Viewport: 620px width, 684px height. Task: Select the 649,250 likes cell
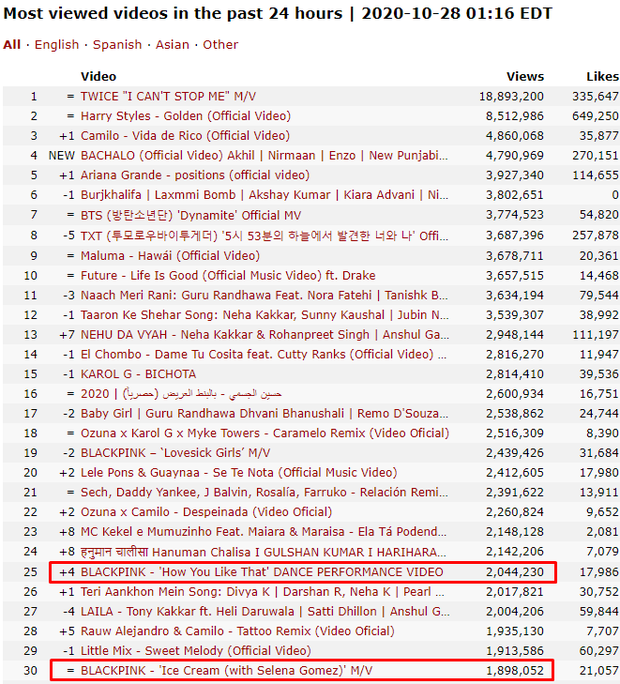tap(596, 116)
